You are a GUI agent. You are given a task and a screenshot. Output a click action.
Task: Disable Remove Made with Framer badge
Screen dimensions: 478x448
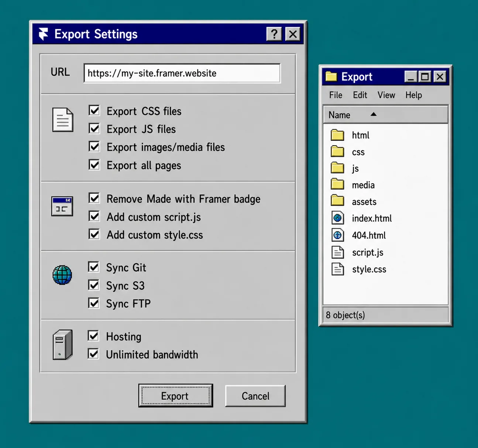tap(94, 198)
